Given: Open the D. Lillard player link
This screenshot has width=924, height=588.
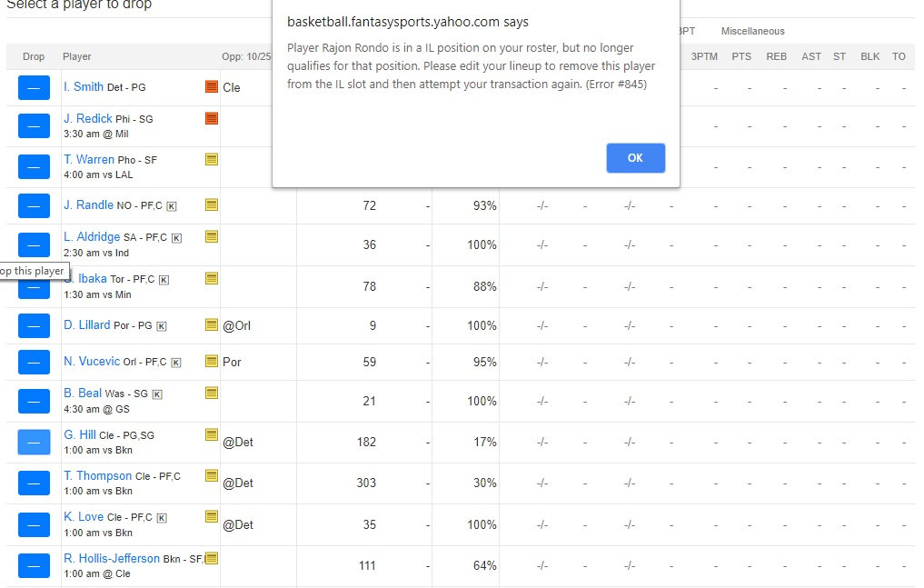Looking at the screenshot, I should pos(87,324).
